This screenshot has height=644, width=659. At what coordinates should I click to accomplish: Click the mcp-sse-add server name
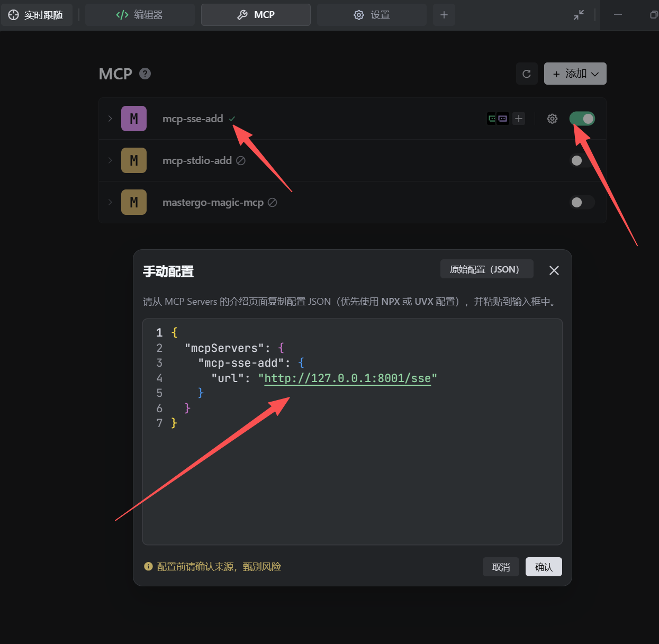(193, 119)
